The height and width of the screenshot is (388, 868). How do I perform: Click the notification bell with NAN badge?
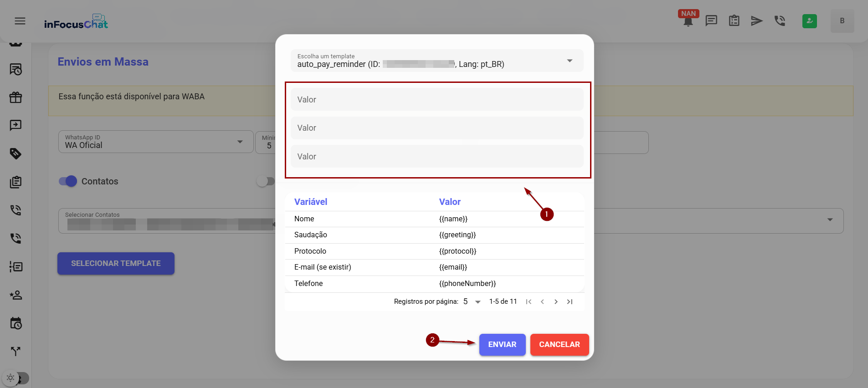[x=688, y=21]
